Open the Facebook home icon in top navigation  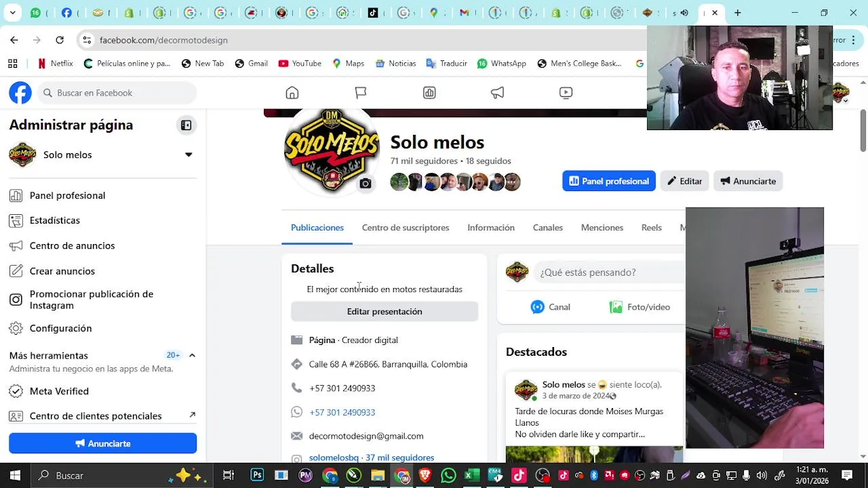pyautogui.click(x=292, y=93)
